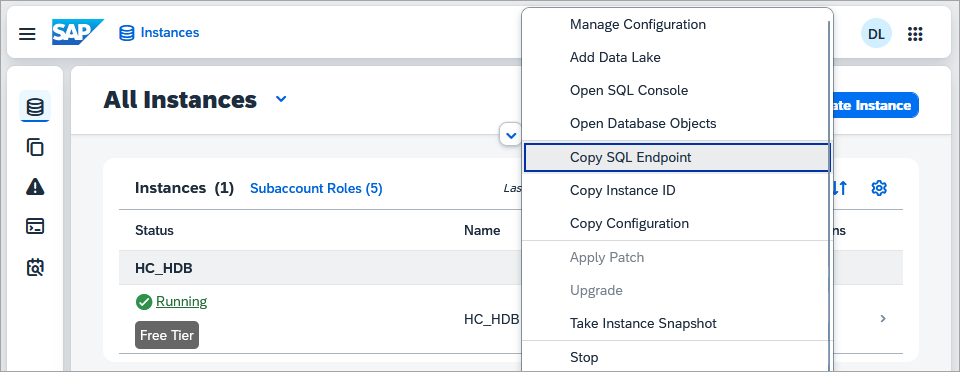960x372 pixels.
Task: Click the Free Tier badge
Action: pyautogui.click(x=167, y=335)
